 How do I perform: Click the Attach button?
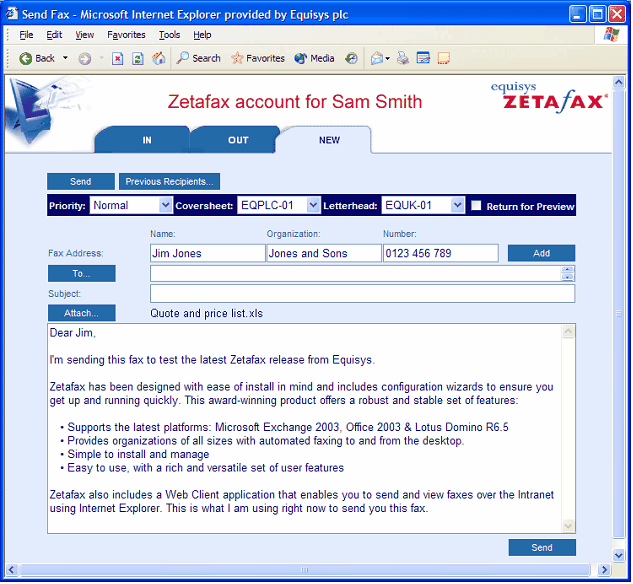tap(81, 314)
